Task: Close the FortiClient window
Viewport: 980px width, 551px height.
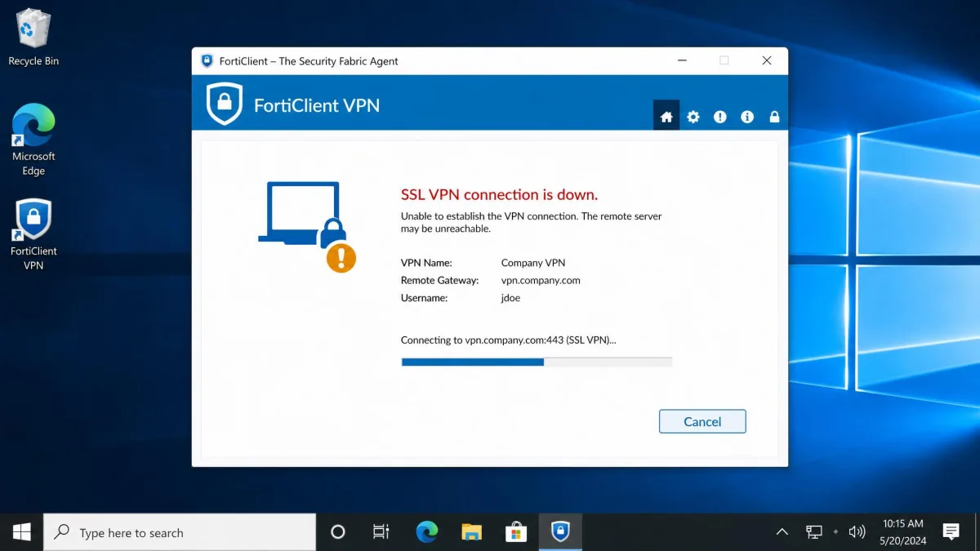Action: [x=766, y=60]
